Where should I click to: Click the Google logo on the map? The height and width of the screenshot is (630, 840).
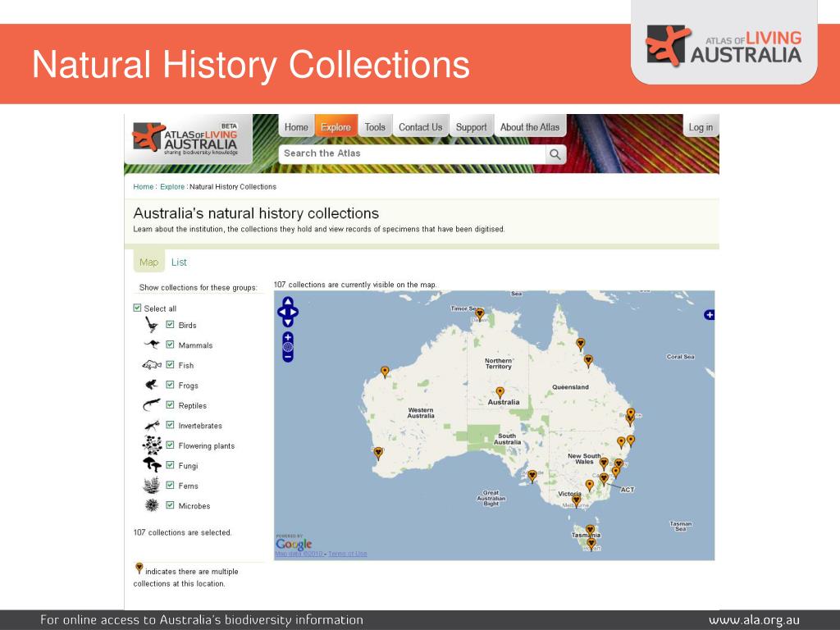[x=294, y=545]
